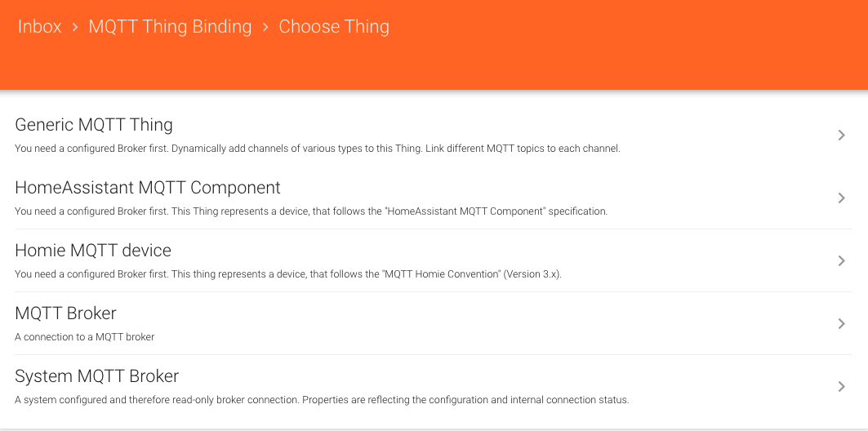Pick the Homie MQTT device title
868x431 pixels.
point(93,251)
